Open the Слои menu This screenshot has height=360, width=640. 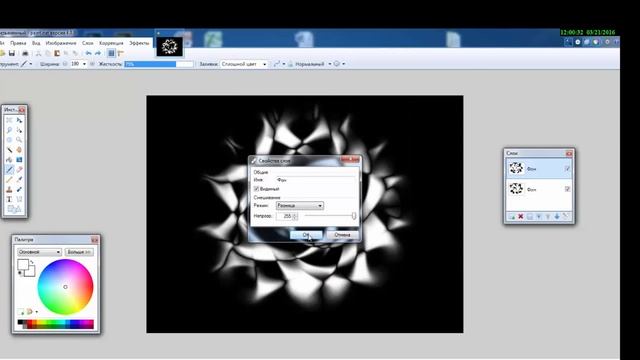pyautogui.click(x=88, y=43)
